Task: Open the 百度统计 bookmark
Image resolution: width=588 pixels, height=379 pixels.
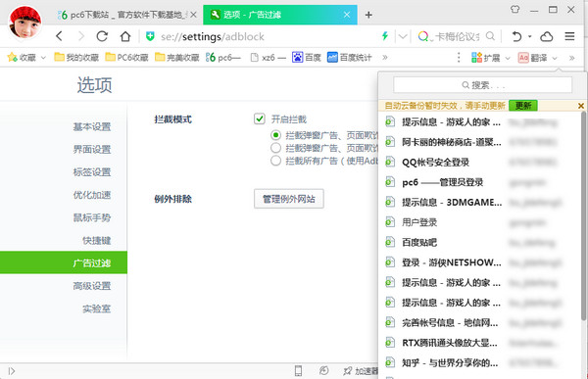Action: coord(350,58)
